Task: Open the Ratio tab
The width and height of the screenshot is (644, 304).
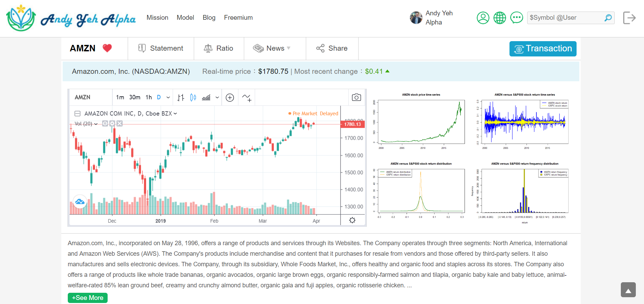Action: pos(219,48)
